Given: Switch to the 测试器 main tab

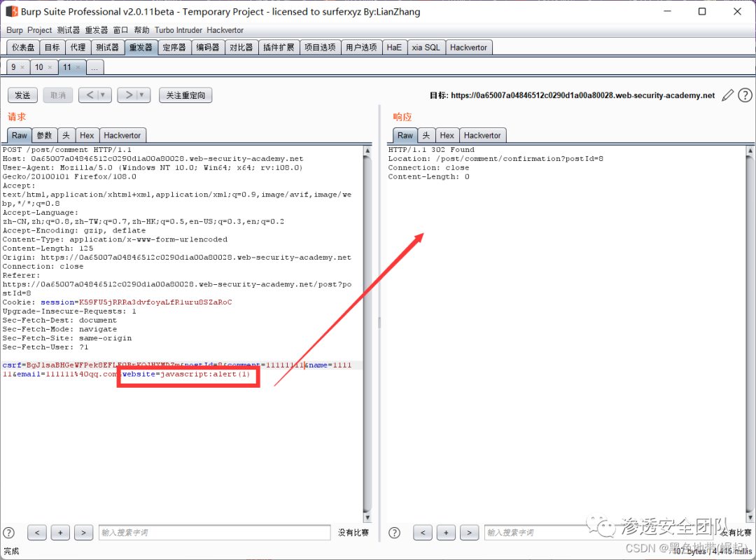Looking at the screenshot, I should 107,48.
